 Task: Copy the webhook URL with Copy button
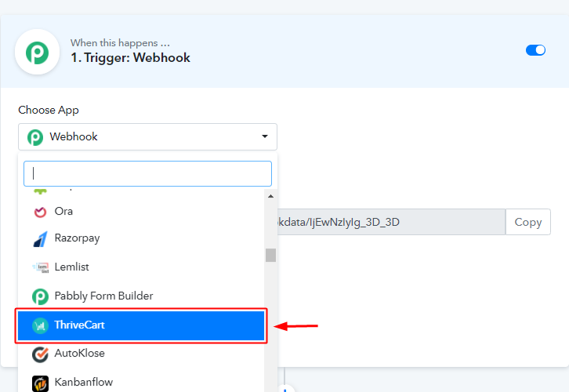click(528, 222)
